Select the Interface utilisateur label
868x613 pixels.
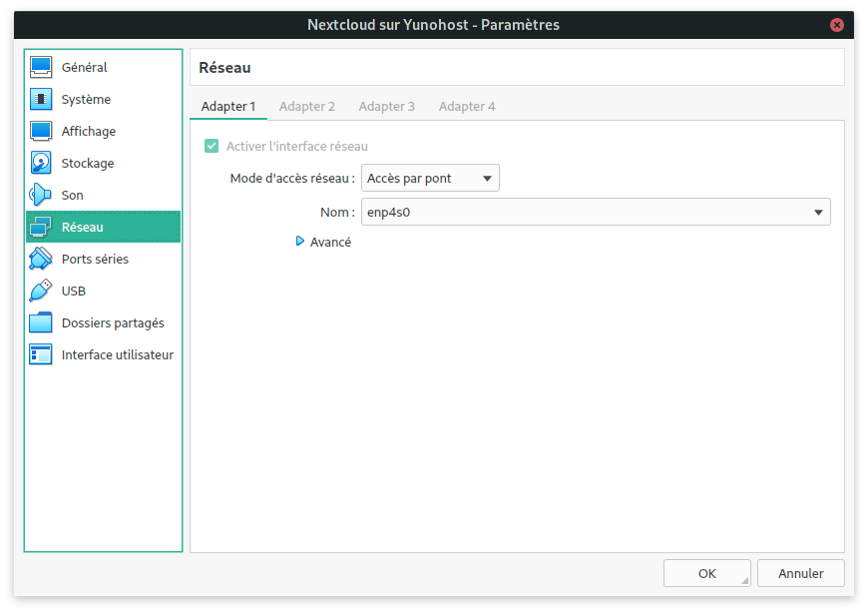pyautogui.click(x=118, y=355)
